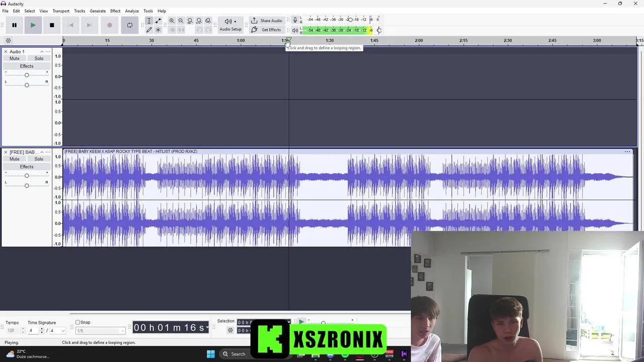Toggle the Loop button
Image resolution: width=644 pixels, height=362 pixels.
coord(130,25)
